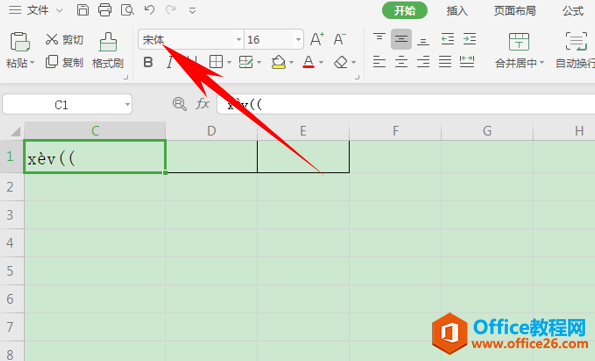Increase indent icon
This screenshot has width=595, height=361.
(x=469, y=39)
